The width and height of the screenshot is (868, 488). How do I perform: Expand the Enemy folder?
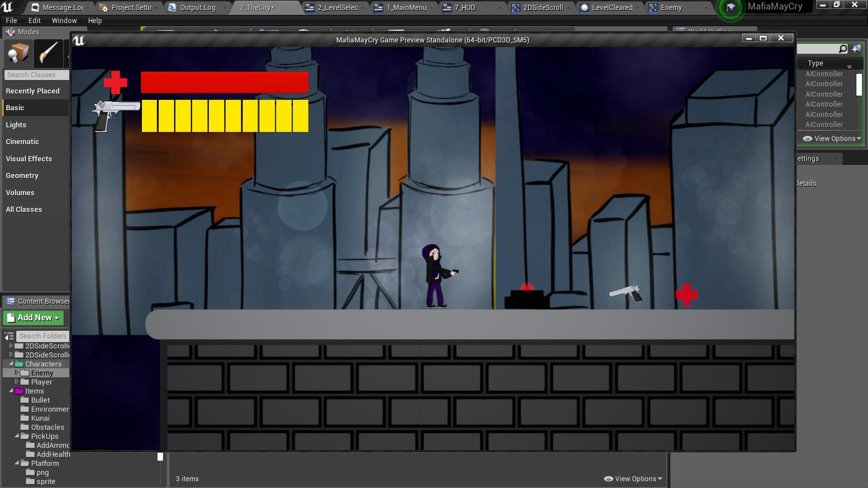(16, 373)
